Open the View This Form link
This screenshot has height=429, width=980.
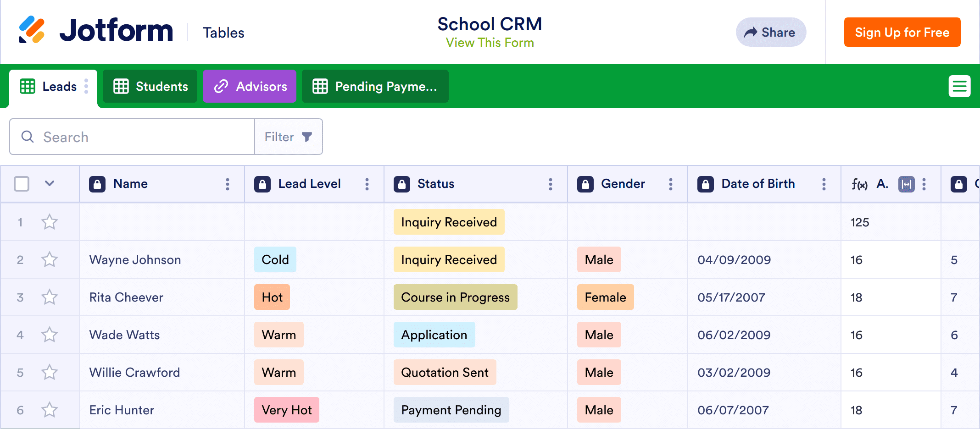490,43
